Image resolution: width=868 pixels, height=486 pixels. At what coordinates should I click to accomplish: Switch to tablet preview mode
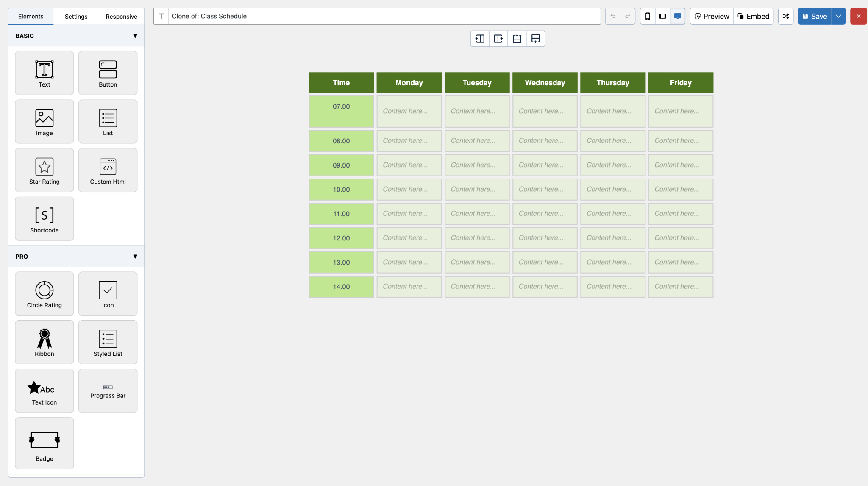(662, 16)
